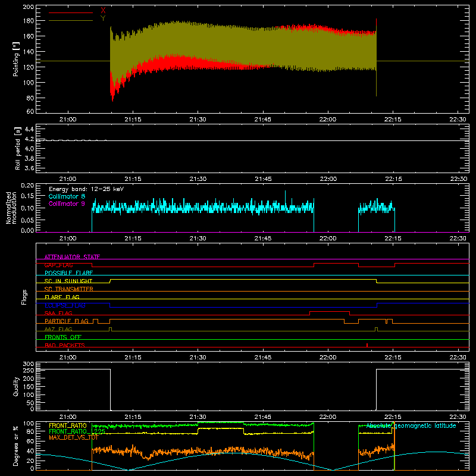Click the MAX_DET_VS_TOT legend entry

pos(73,437)
